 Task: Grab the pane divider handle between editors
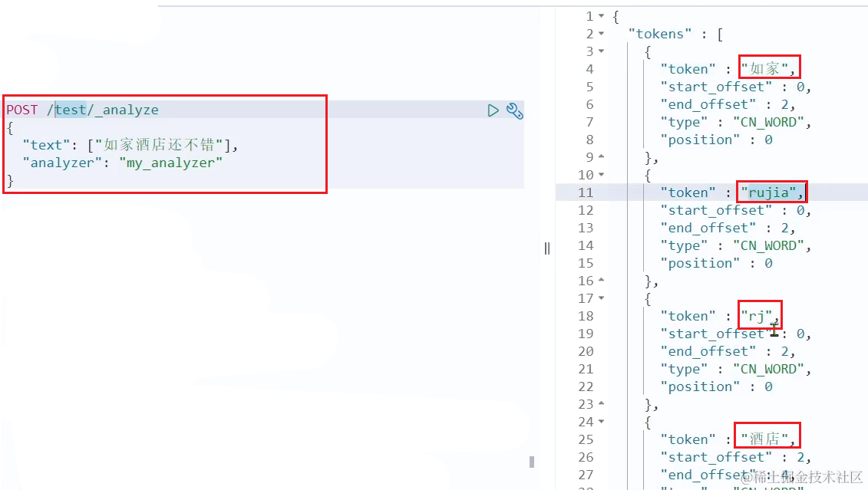[547, 248]
